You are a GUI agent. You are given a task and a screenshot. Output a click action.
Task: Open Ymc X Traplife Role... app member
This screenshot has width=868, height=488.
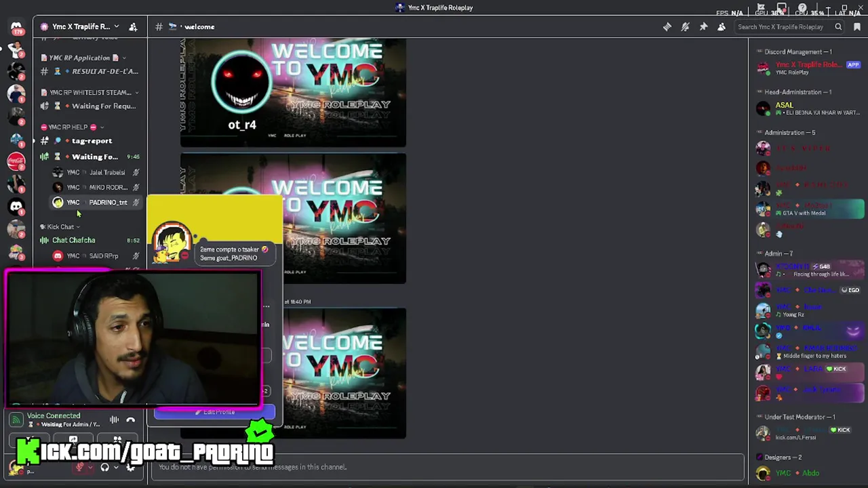808,68
